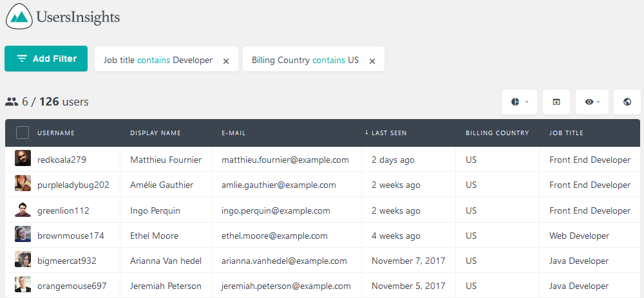
Task: Click the Billing Country column header
Action: click(497, 133)
